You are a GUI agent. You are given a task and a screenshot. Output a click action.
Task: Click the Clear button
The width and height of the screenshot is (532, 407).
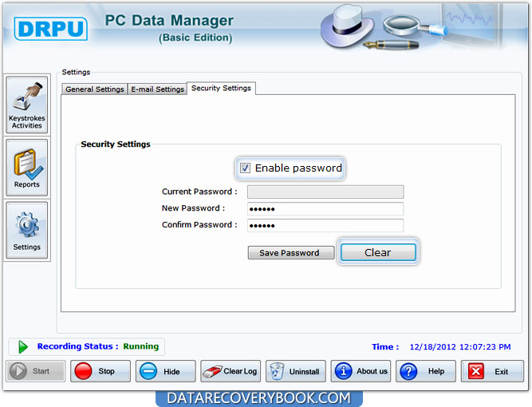[378, 252]
